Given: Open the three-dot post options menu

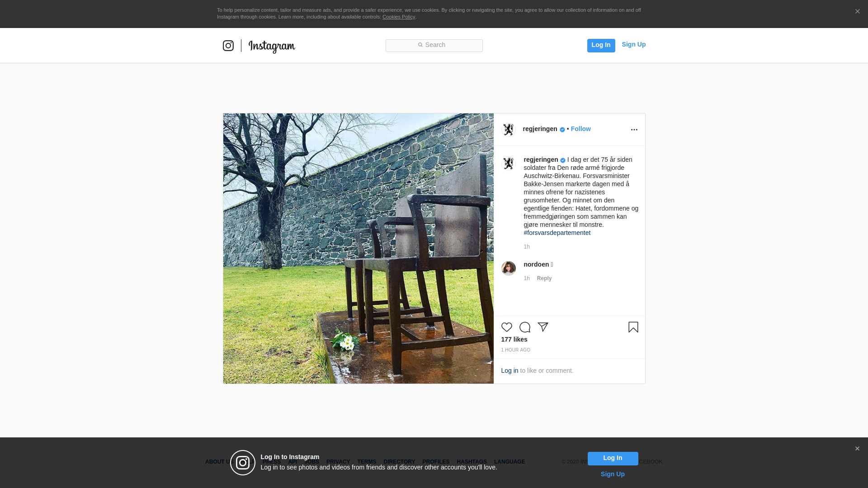Looking at the screenshot, I should [634, 130].
